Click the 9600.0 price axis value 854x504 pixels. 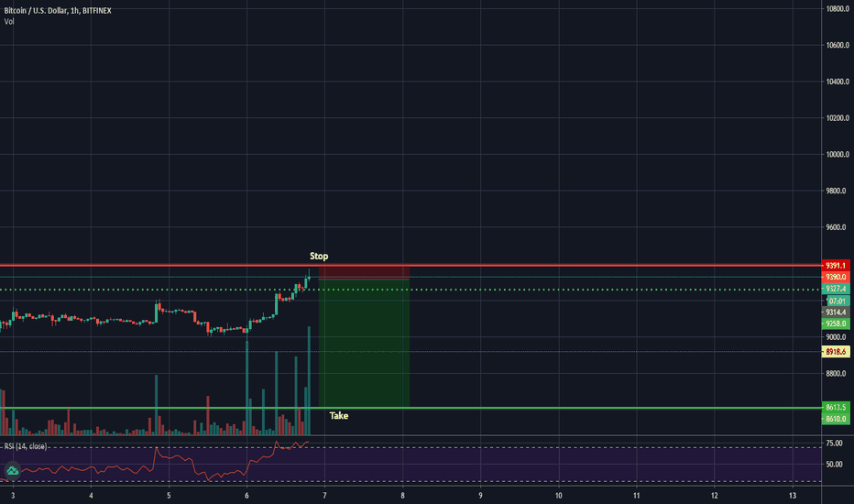coord(837,227)
